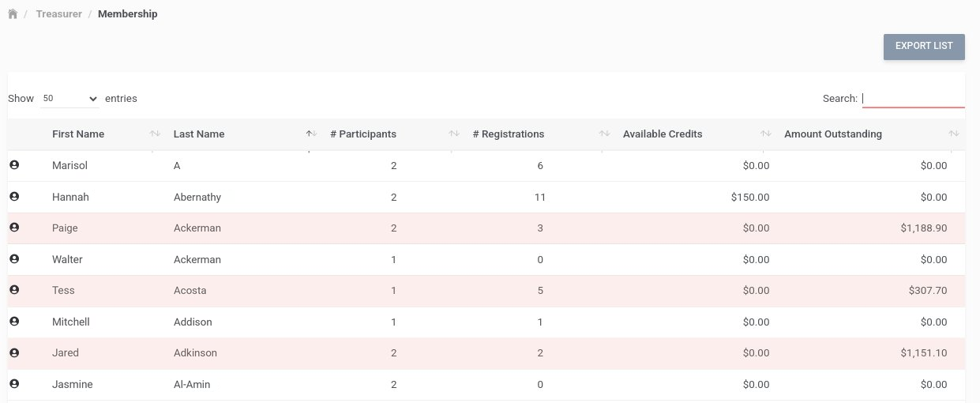Select the $1,151.10 outstanding amount

coord(923,353)
